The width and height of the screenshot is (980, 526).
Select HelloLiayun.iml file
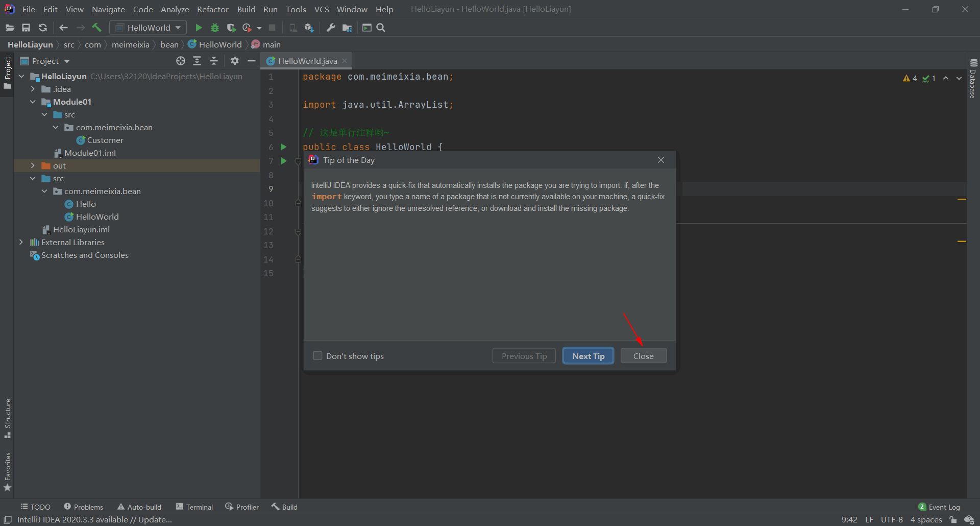click(76, 229)
